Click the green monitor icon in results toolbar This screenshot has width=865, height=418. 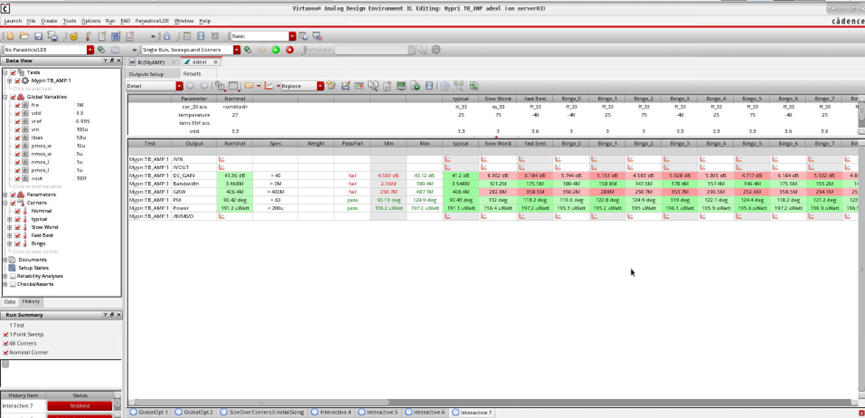401,86
